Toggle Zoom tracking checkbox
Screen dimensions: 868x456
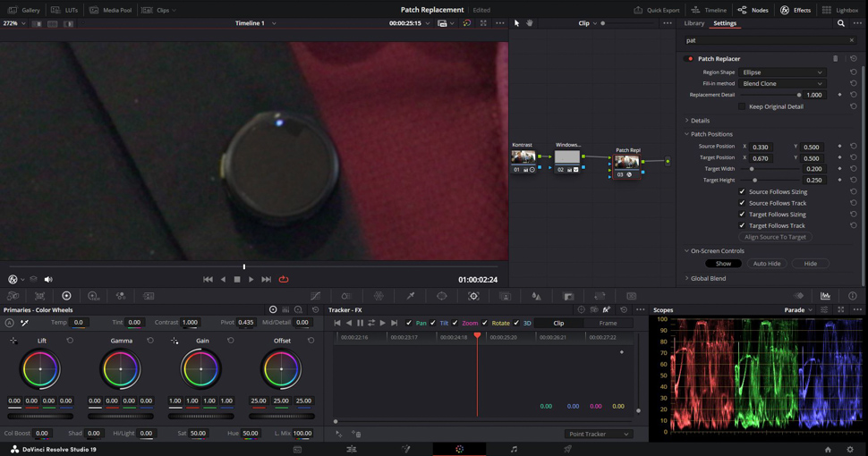pyautogui.click(x=455, y=323)
